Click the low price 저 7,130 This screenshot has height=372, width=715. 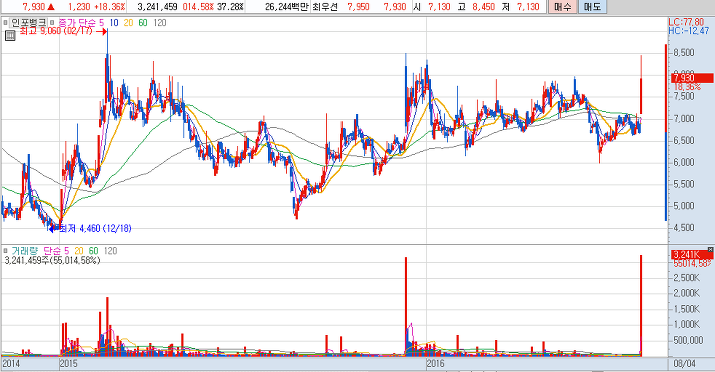520,7
